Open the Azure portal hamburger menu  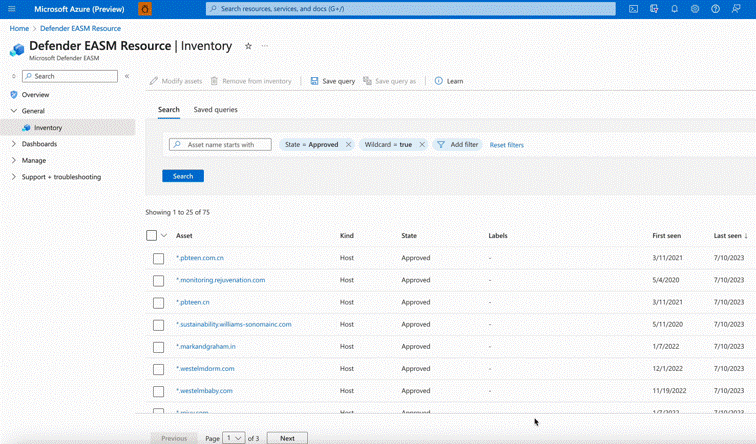pyautogui.click(x=12, y=9)
